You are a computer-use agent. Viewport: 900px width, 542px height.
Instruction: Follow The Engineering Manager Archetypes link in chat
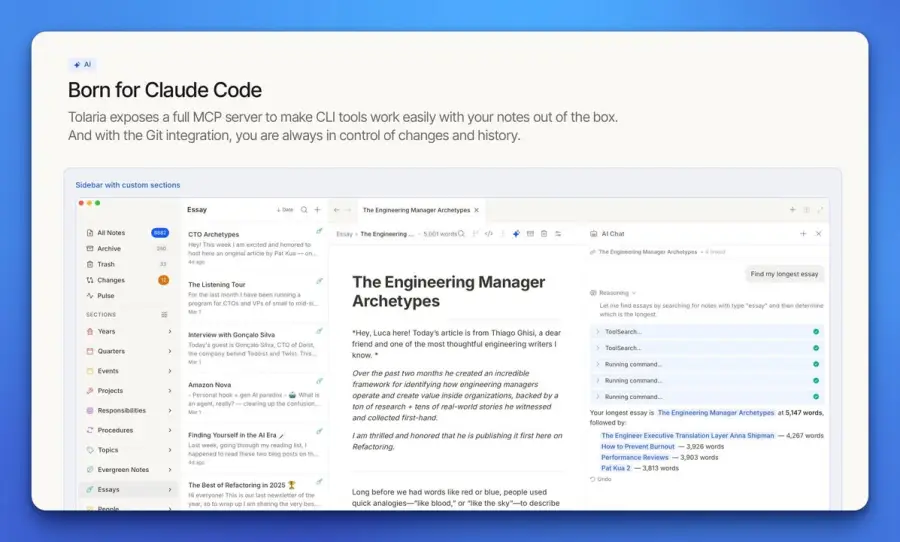(716, 413)
